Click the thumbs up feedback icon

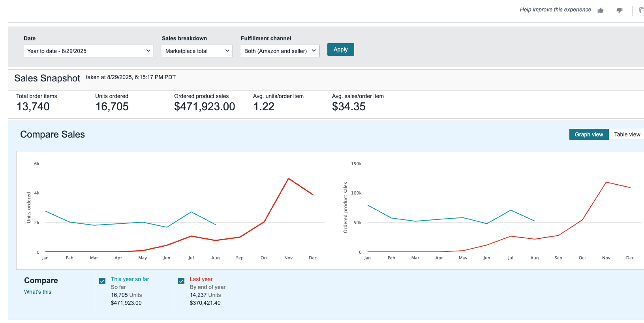point(601,10)
